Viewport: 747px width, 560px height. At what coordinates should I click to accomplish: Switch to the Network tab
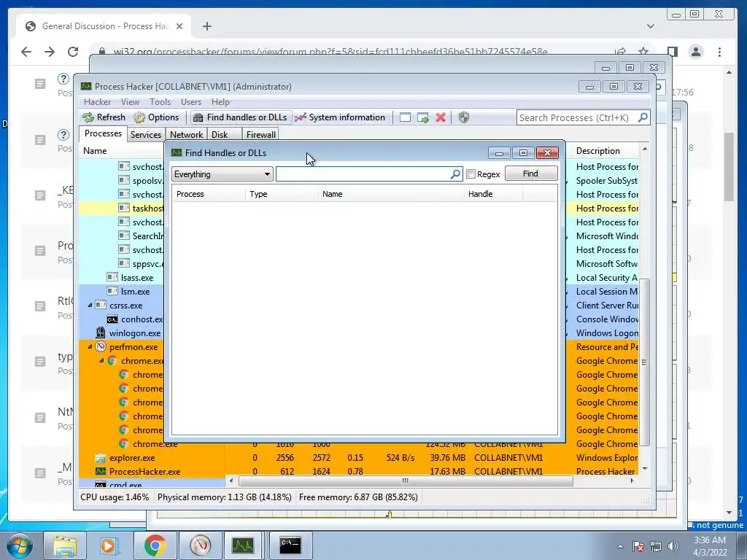coord(186,135)
